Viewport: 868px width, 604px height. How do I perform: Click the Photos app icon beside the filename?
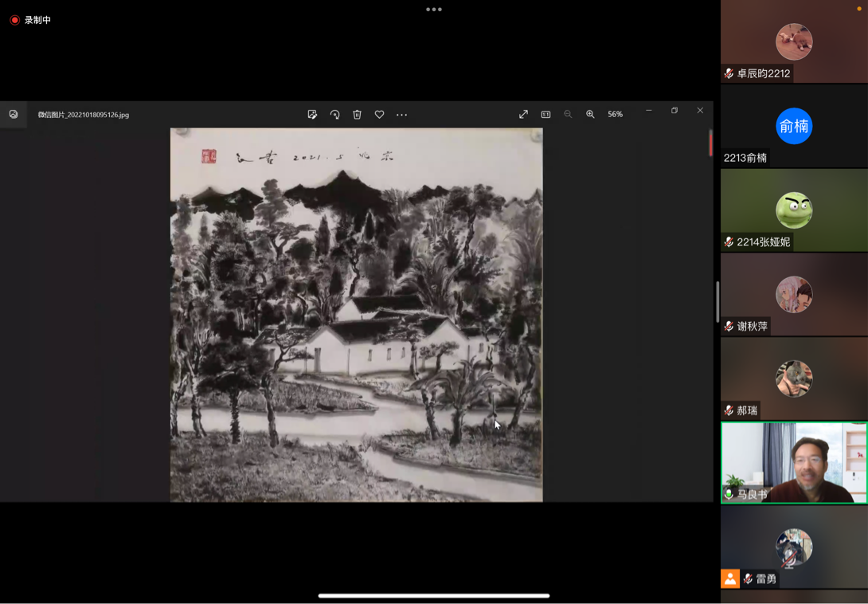14,114
